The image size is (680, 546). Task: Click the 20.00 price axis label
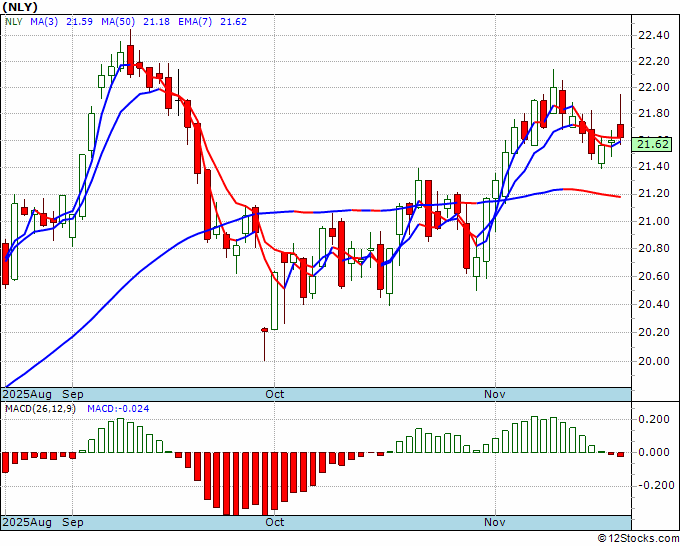tap(654, 361)
